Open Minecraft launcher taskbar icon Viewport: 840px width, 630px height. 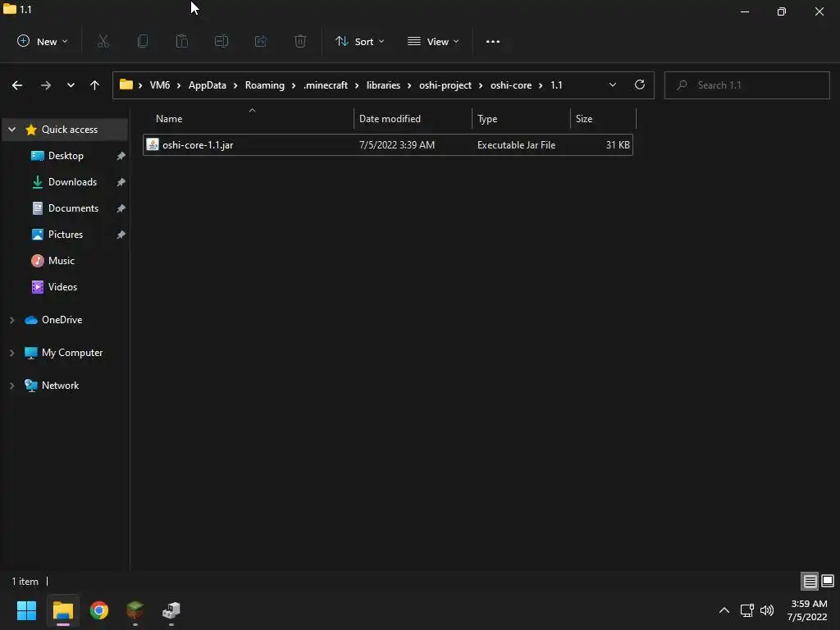coord(135,610)
